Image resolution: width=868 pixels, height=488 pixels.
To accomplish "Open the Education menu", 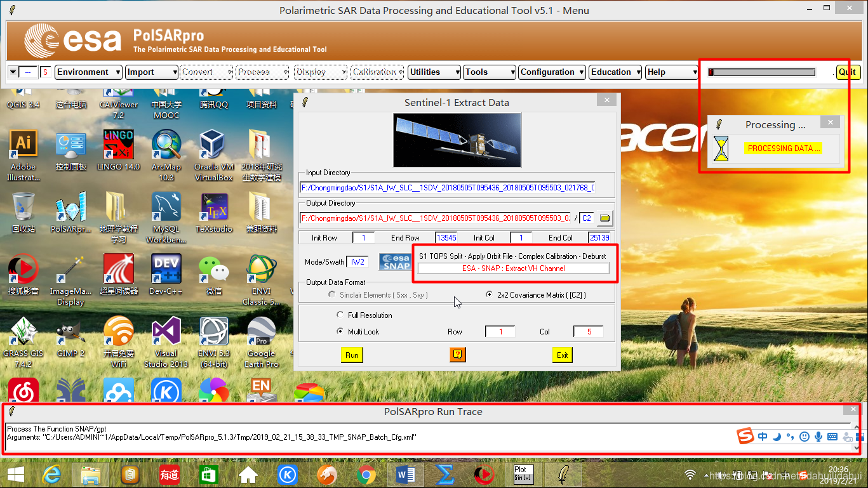I will (615, 72).
